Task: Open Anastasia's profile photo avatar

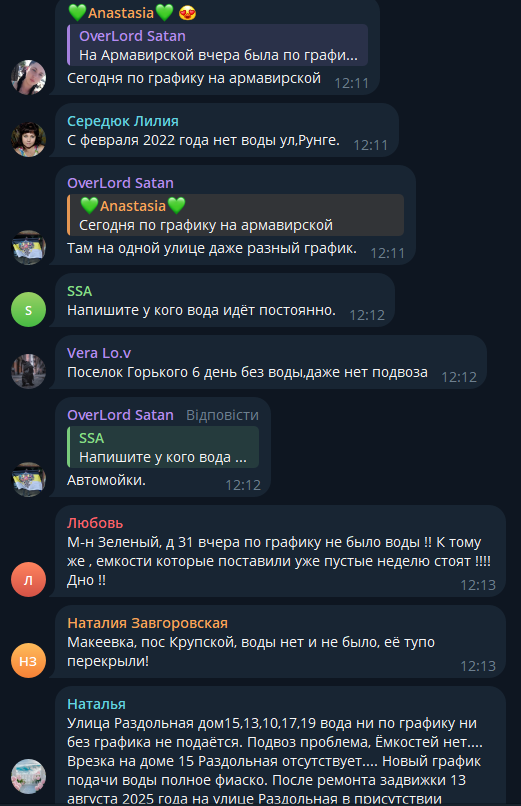Action: 28,77
